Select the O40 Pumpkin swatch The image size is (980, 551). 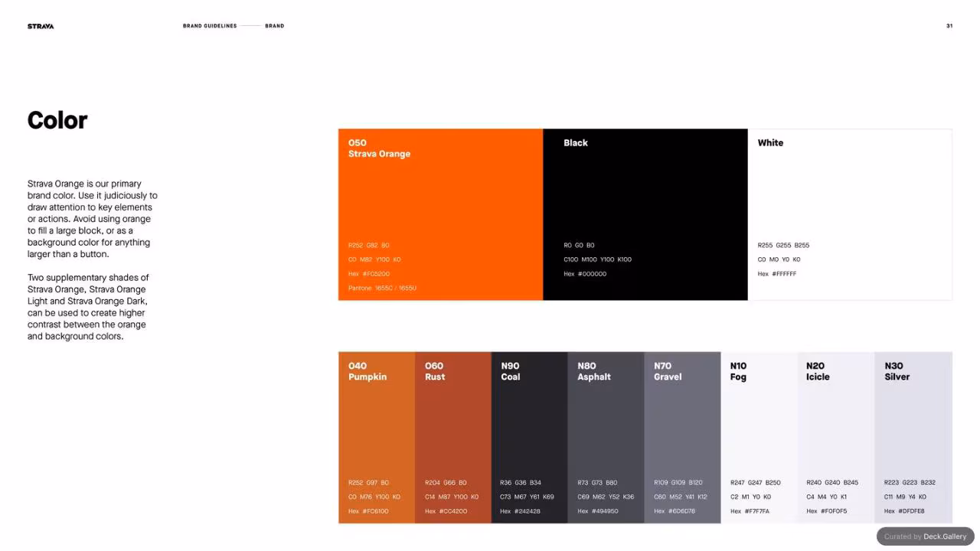click(x=377, y=438)
